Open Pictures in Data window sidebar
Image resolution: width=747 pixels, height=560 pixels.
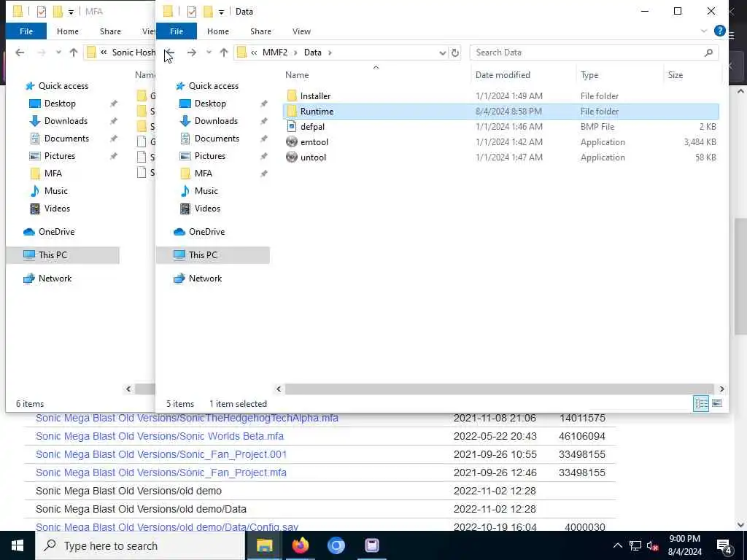209,156
